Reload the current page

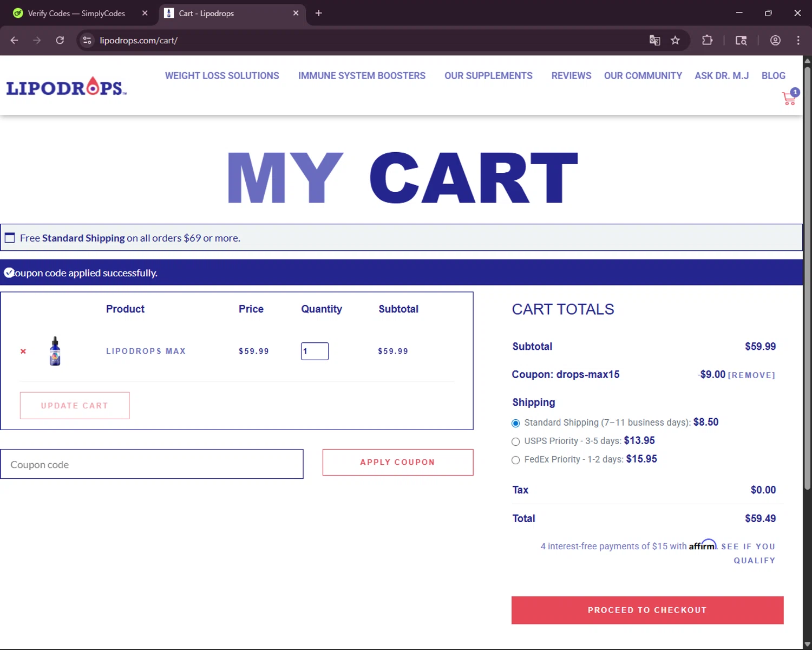(x=60, y=40)
